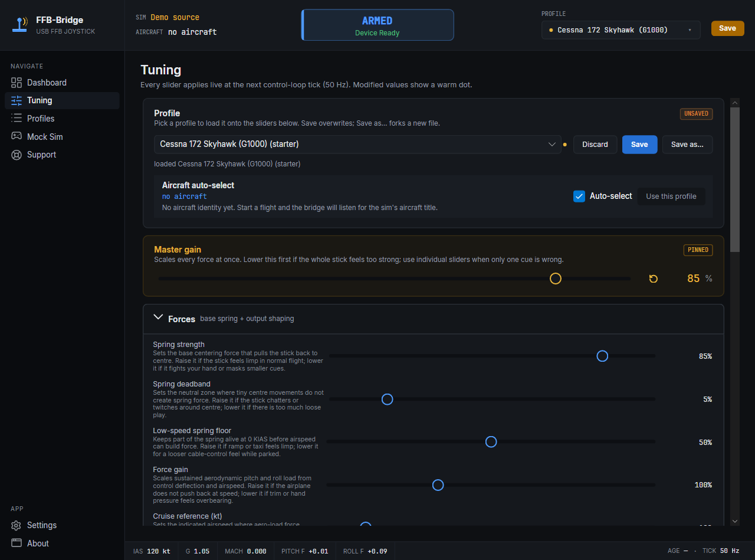Click the 'loaded Cessna 172 Skyhawk' status text
This screenshot has width=755, height=560.
[227, 164]
